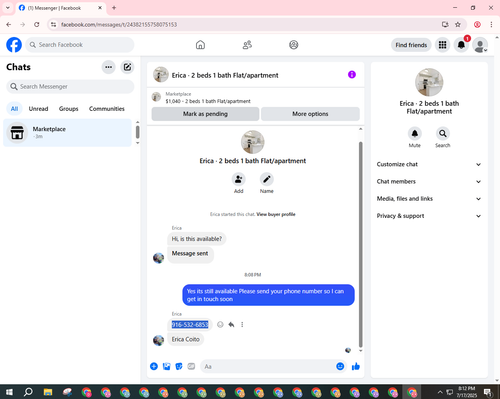Open the taskbar clock and date
The image size is (500, 399).
pos(466,392)
